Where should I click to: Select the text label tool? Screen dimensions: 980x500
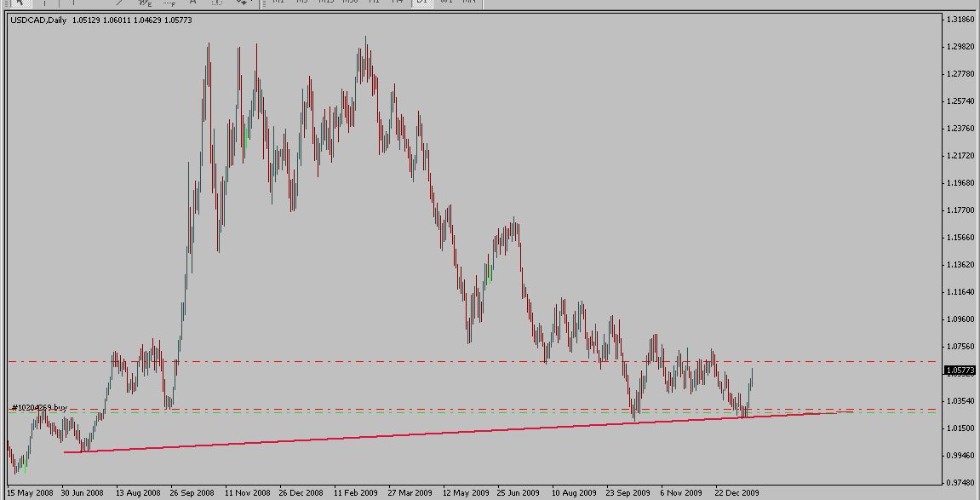pyautogui.click(x=216, y=3)
